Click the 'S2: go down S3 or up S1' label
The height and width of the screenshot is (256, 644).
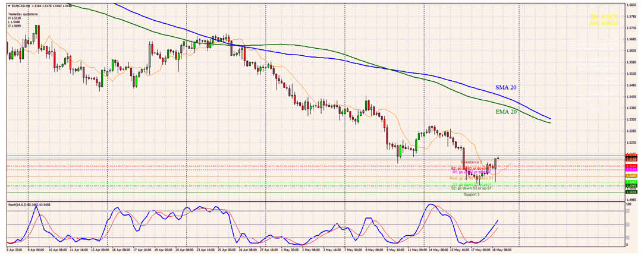click(x=472, y=188)
